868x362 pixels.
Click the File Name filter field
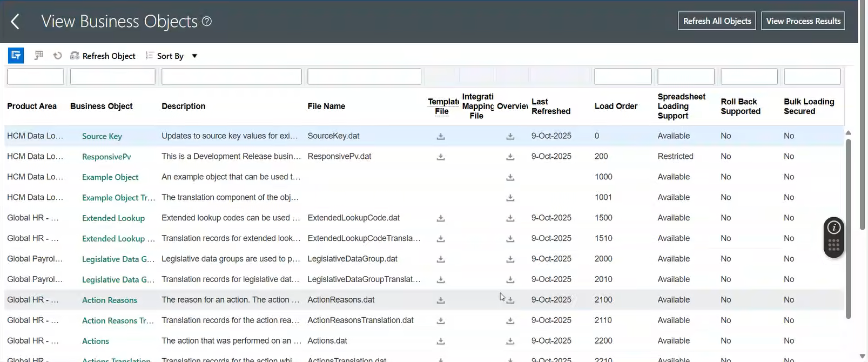click(x=365, y=76)
